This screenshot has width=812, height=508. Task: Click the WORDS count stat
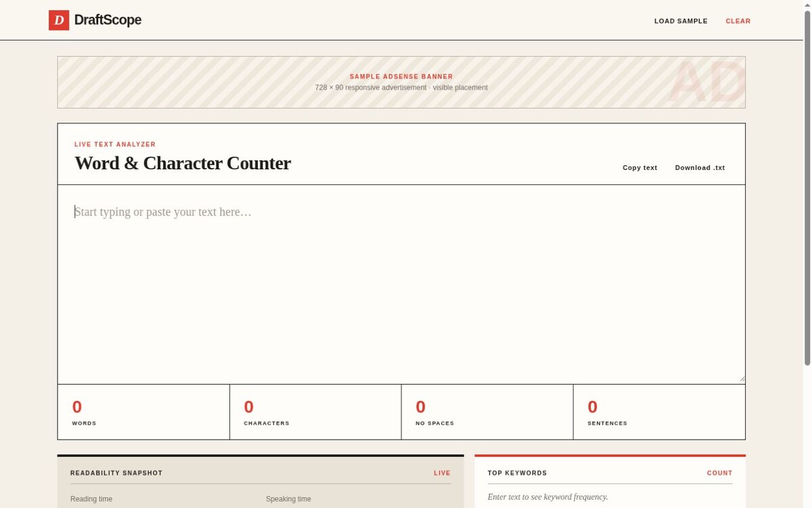[x=143, y=412]
